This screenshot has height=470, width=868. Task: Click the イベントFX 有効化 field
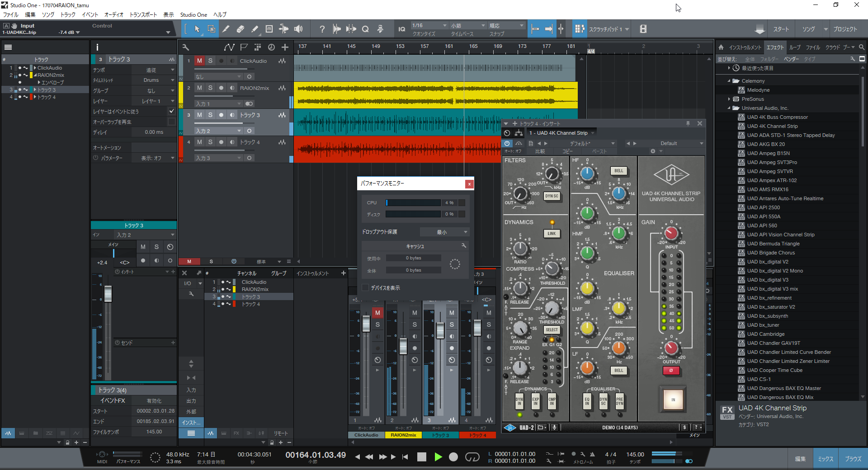click(x=154, y=401)
